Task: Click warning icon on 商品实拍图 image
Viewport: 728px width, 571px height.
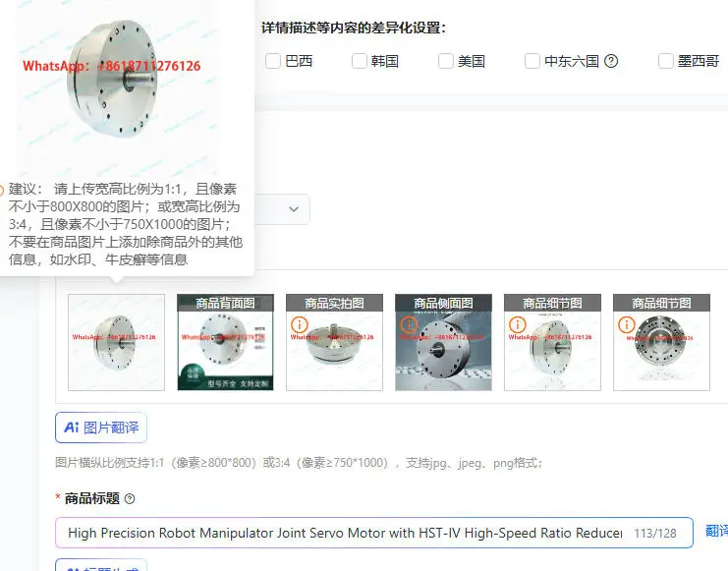Action: tap(300, 324)
